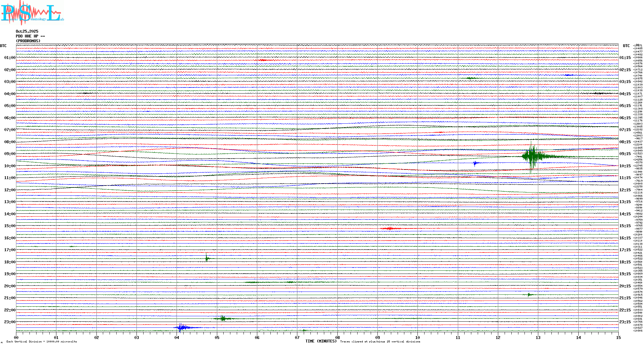The width and height of the screenshot is (644, 346).
Task: Click the PSL Seismology Lab logo
Action: coord(32,12)
